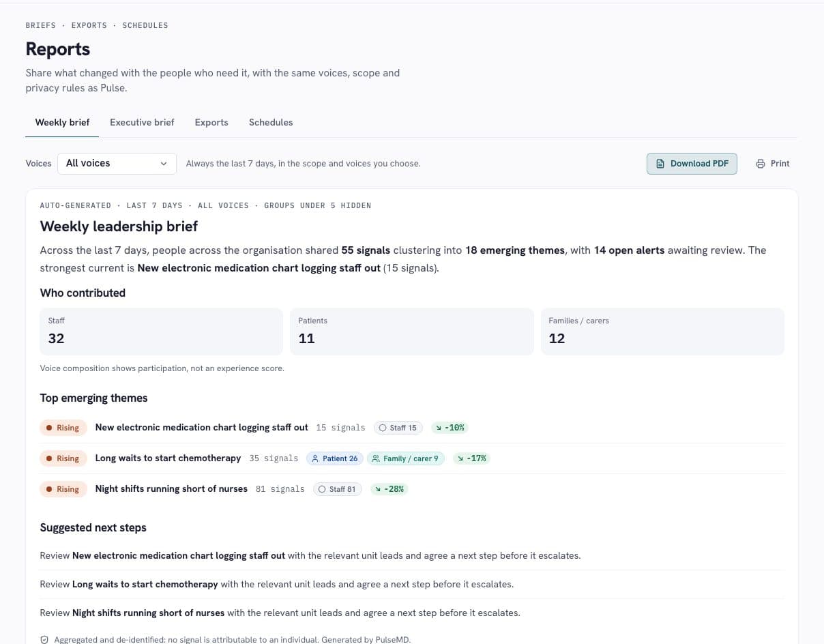
Task: Click the Reports page heading
Action: [58, 49]
